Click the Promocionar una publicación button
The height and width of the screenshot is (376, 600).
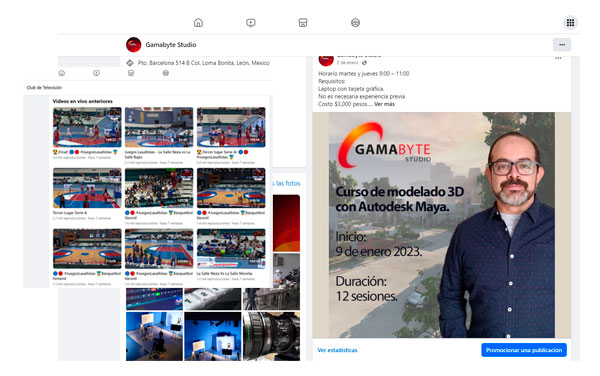[524, 350]
